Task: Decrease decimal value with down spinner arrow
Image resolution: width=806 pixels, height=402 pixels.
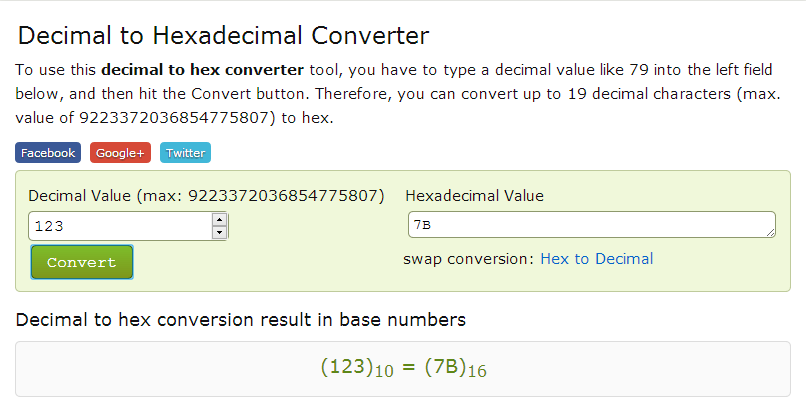Action: point(220,233)
